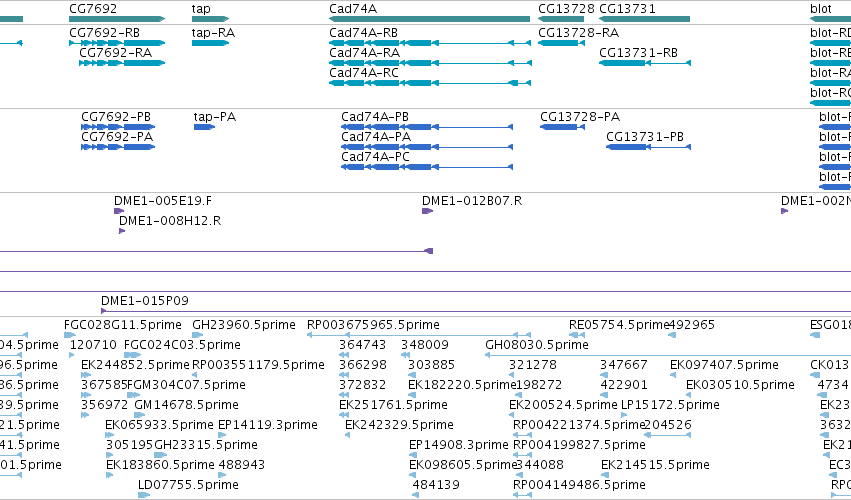Click EST EP14119.3prime
This screenshot has height=500, width=851.
(x=268, y=425)
